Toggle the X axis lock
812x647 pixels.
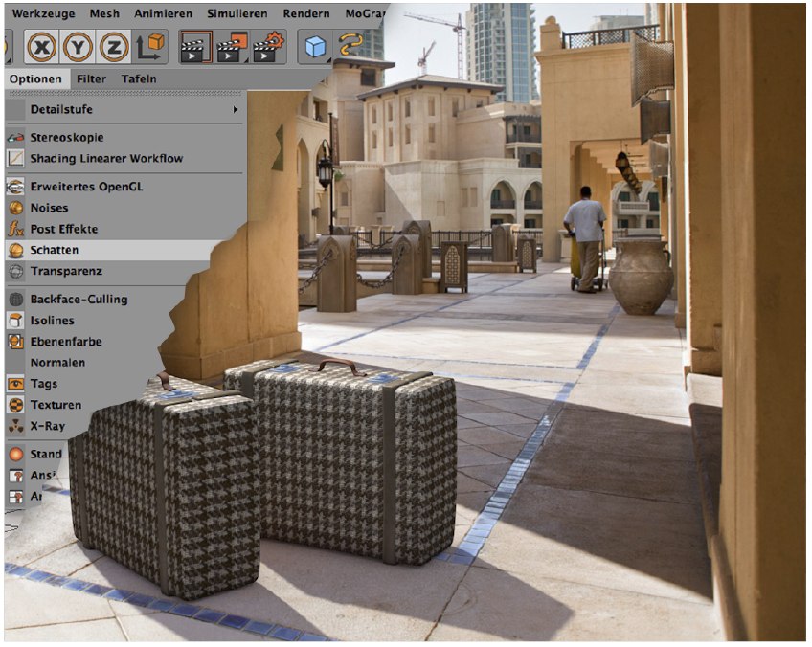42,47
